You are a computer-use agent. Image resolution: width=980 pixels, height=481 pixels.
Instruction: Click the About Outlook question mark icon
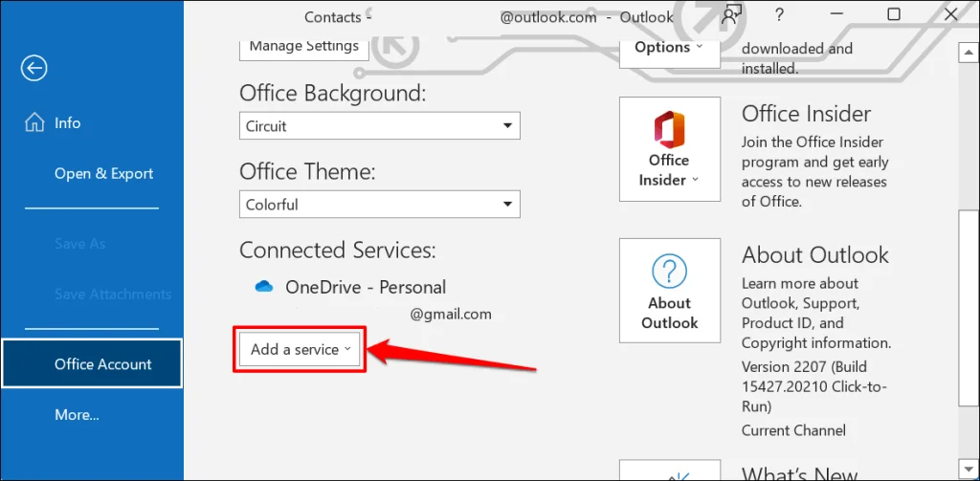[669, 272]
